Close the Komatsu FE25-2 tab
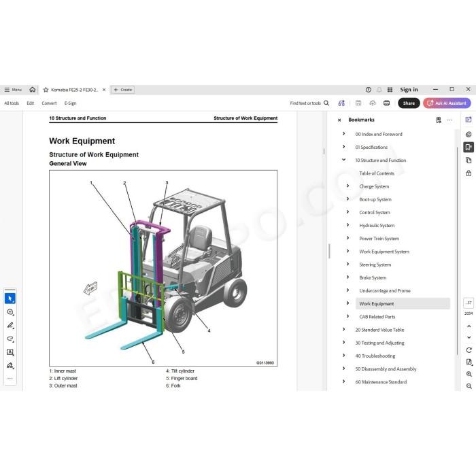This screenshot has height=476, width=476. pos(104,90)
